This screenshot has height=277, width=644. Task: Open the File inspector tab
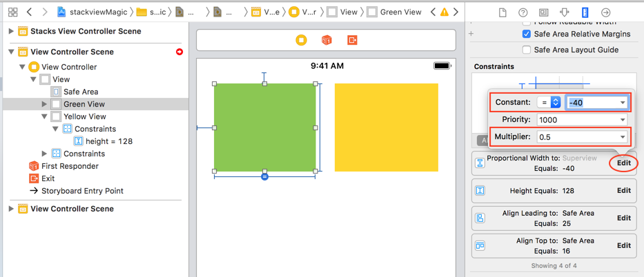502,12
